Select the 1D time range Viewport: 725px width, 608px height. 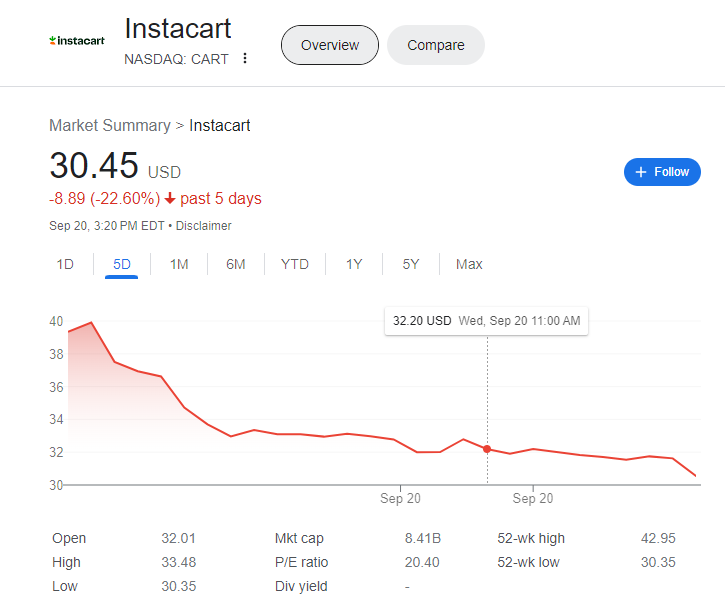pyautogui.click(x=65, y=264)
